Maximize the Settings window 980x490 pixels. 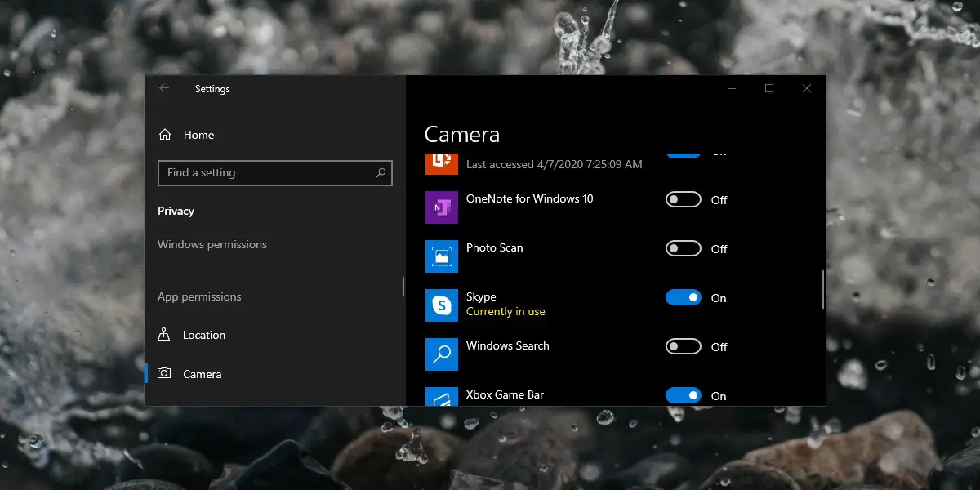click(768, 88)
